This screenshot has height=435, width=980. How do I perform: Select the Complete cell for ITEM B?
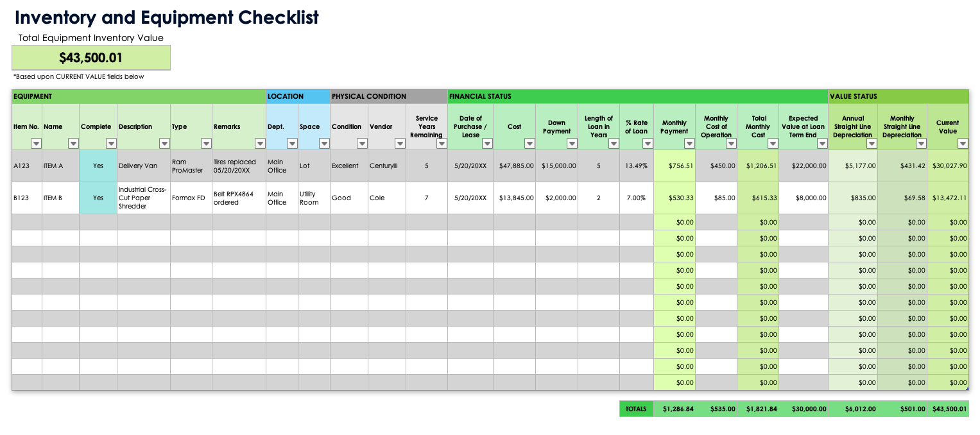tap(98, 198)
